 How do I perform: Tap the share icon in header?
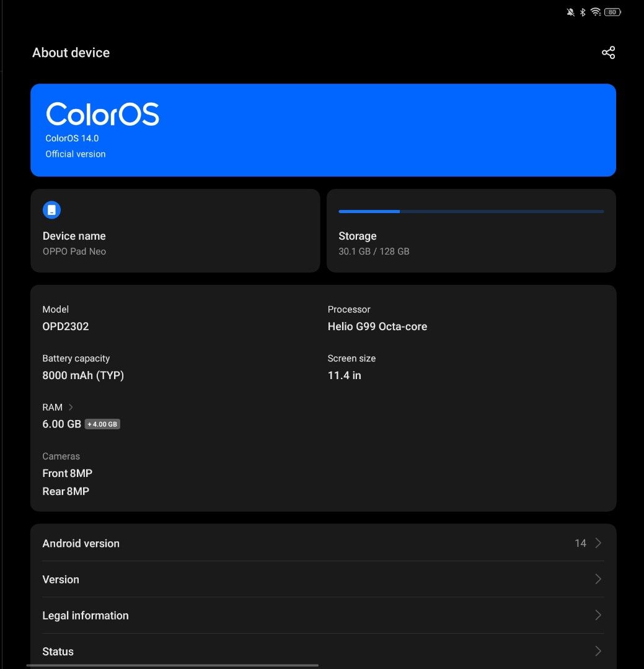(x=608, y=53)
